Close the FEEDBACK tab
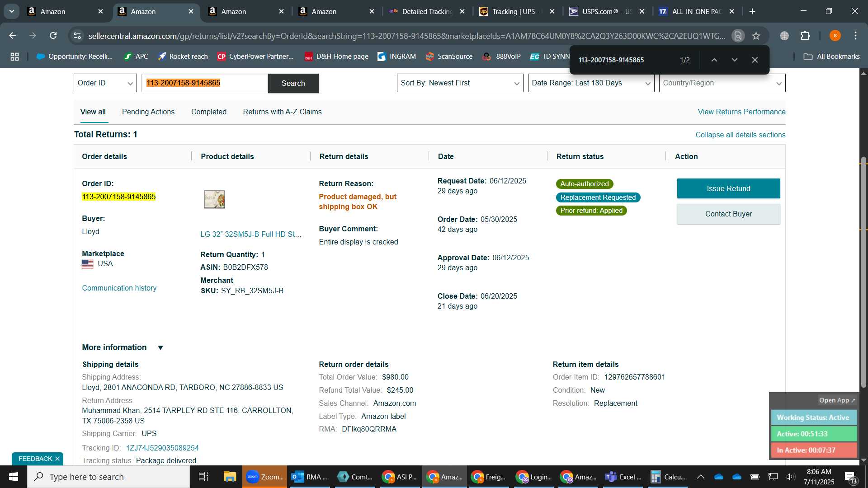The height and width of the screenshot is (488, 868). point(57,459)
